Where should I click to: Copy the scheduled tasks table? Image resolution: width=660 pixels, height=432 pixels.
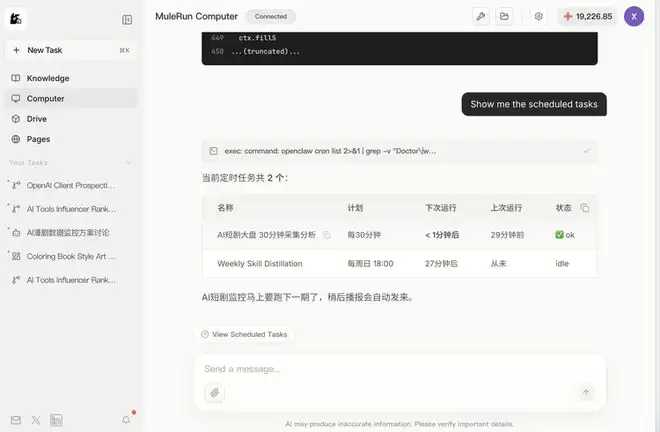pos(585,208)
